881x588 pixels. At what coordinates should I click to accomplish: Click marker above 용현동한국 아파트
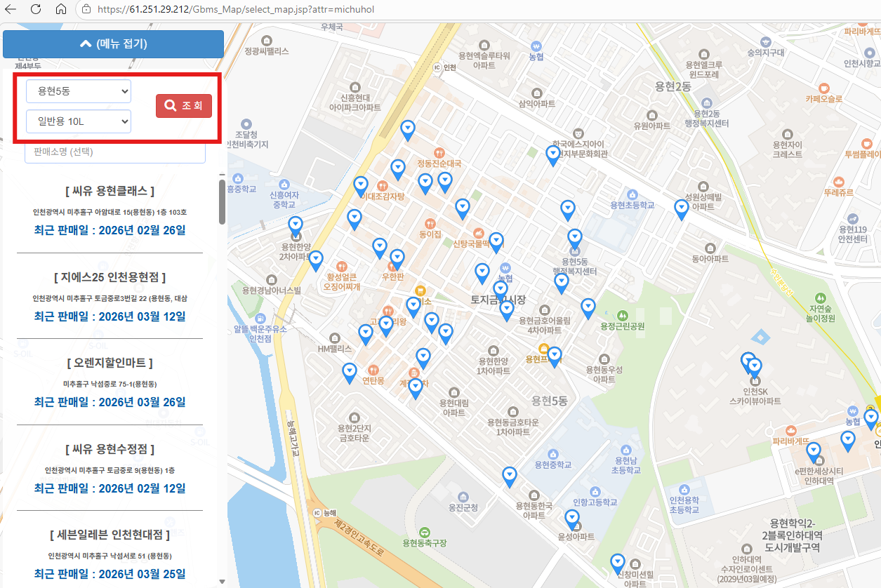[x=510, y=476]
